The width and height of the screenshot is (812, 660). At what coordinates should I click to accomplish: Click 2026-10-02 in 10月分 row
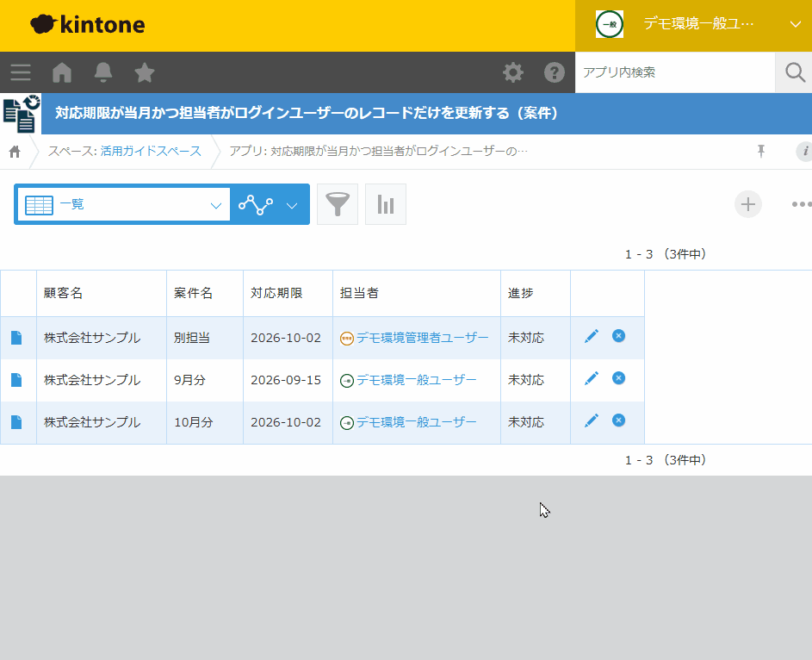[286, 422]
